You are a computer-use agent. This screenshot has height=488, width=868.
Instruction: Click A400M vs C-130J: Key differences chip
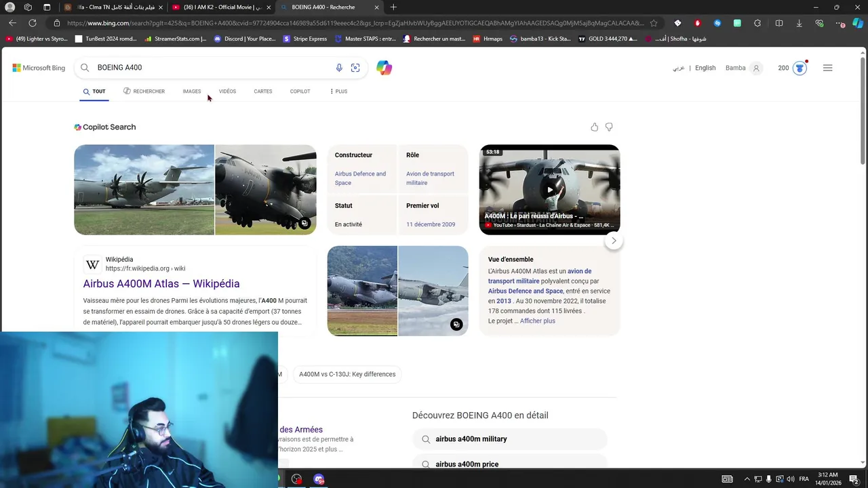[x=347, y=374]
